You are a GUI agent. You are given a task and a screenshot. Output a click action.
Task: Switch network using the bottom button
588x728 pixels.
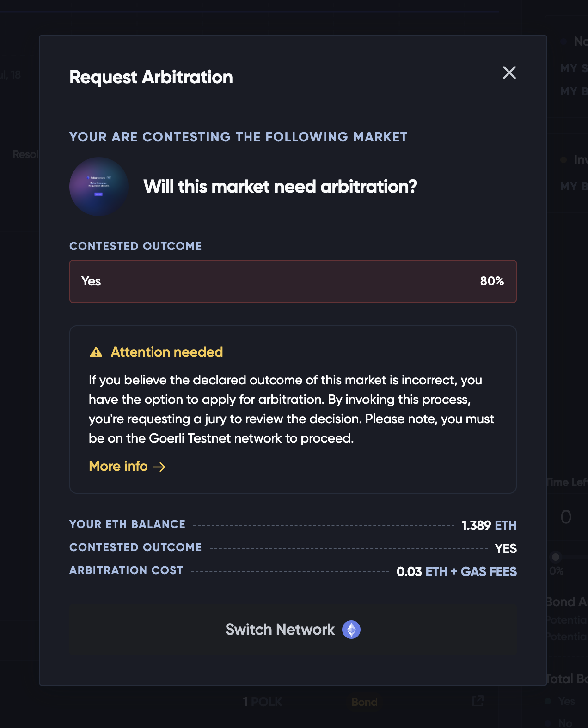(293, 630)
